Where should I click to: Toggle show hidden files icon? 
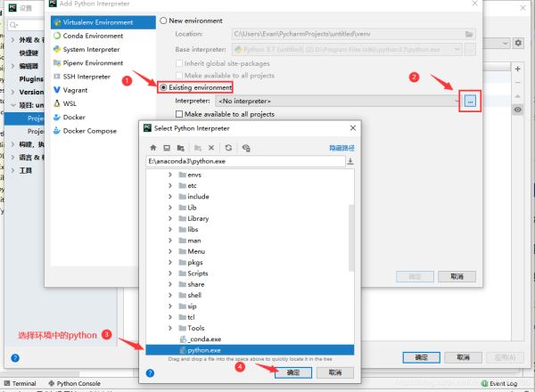[x=246, y=148]
